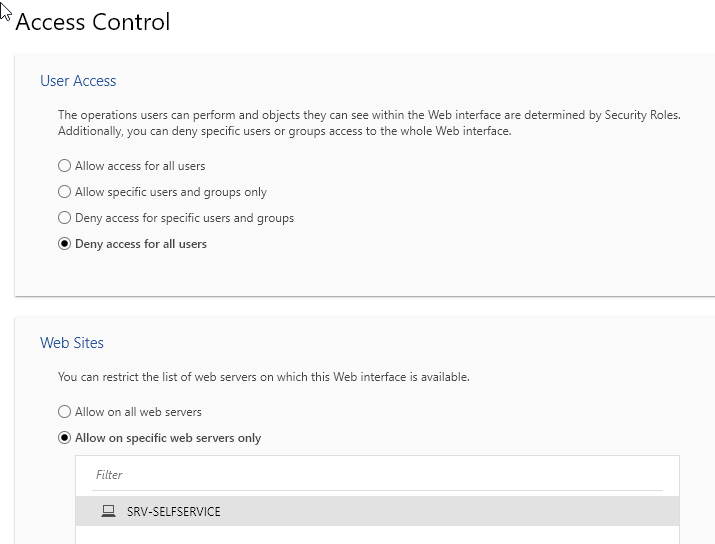This screenshot has height=544, width=715.
Task: Click the 'Allow on all web servers' label text
Action: click(138, 412)
